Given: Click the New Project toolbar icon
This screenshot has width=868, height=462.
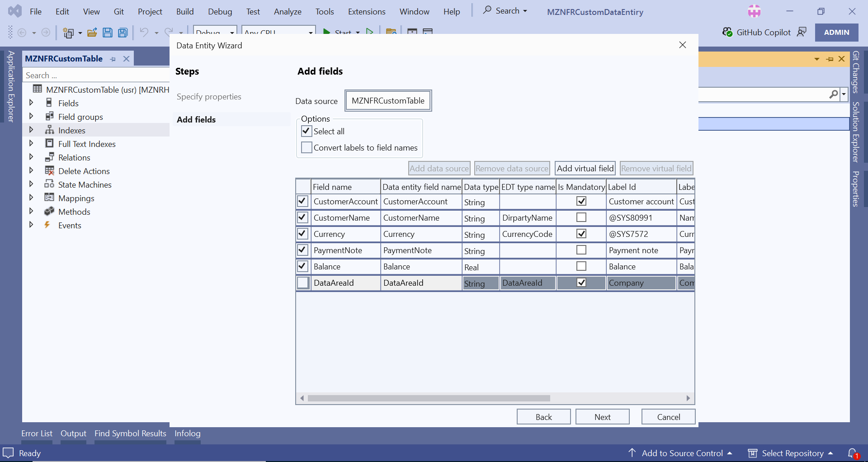Looking at the screenshot, I should click(69, 33).
